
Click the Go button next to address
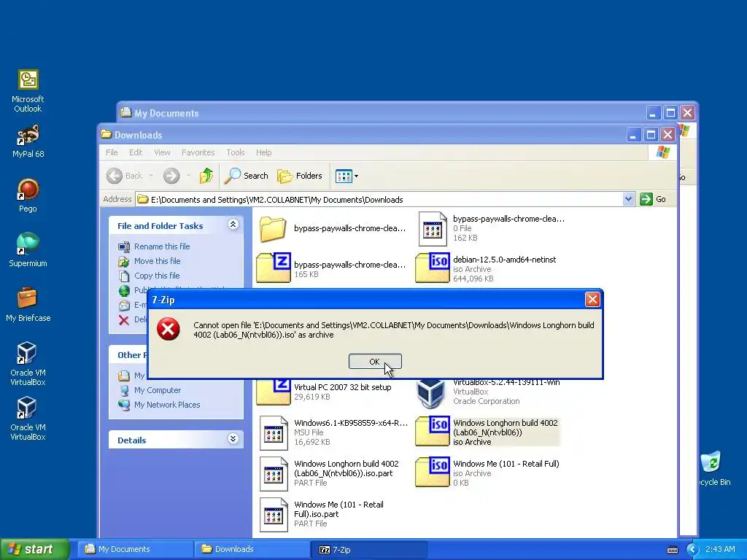(x=653, y=199)
